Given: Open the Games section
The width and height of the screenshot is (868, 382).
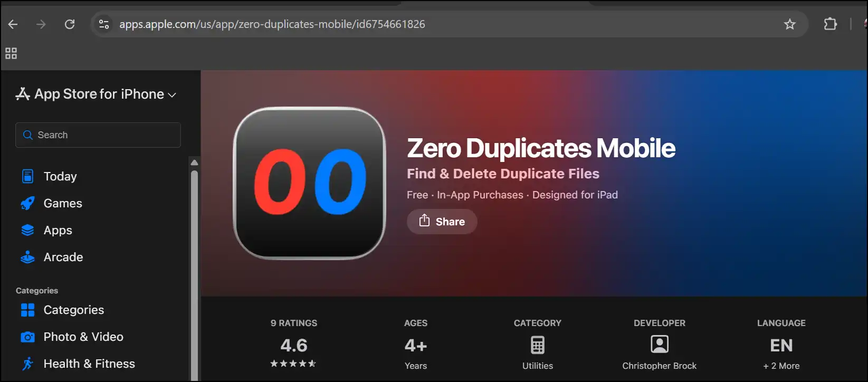Looking at the screenshot, I should pos(63,203).
